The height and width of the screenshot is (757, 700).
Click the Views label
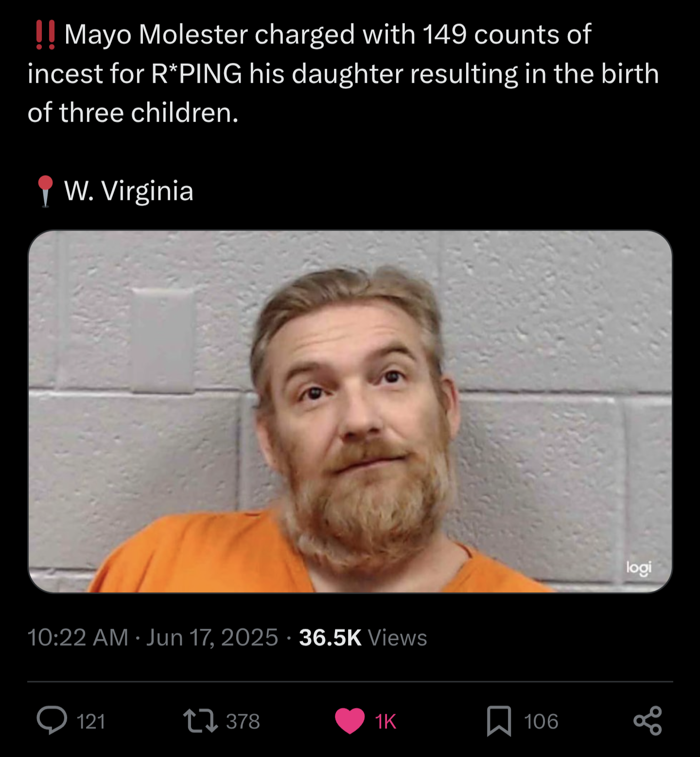click(x=398, y=637)
